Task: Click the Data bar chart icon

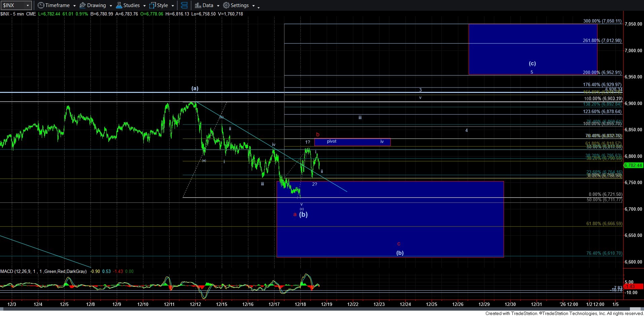Action: click(198, 5)
